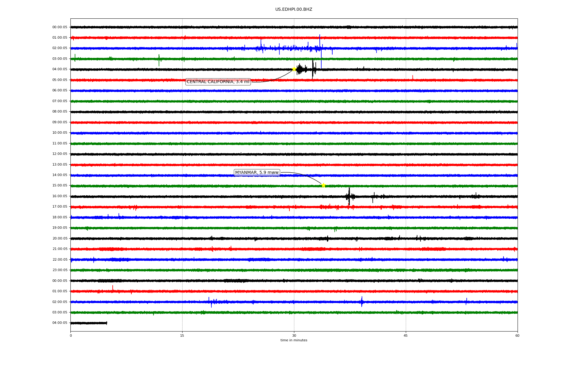Viewport: 588px width, 368px height.
Task: Click the 45 tick on the minutes axis
Action: [405, 335]
